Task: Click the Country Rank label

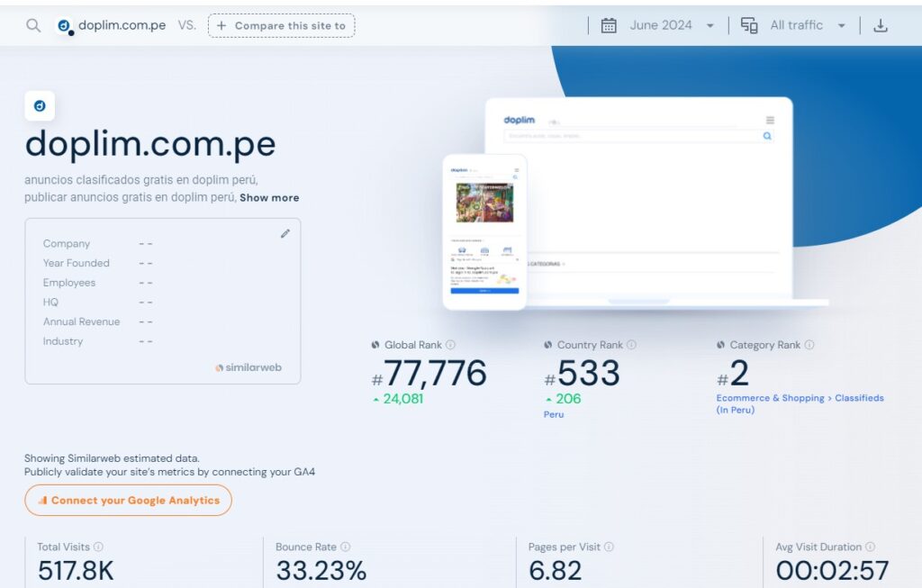Action: pyautogui.click(x=590, y=345)
